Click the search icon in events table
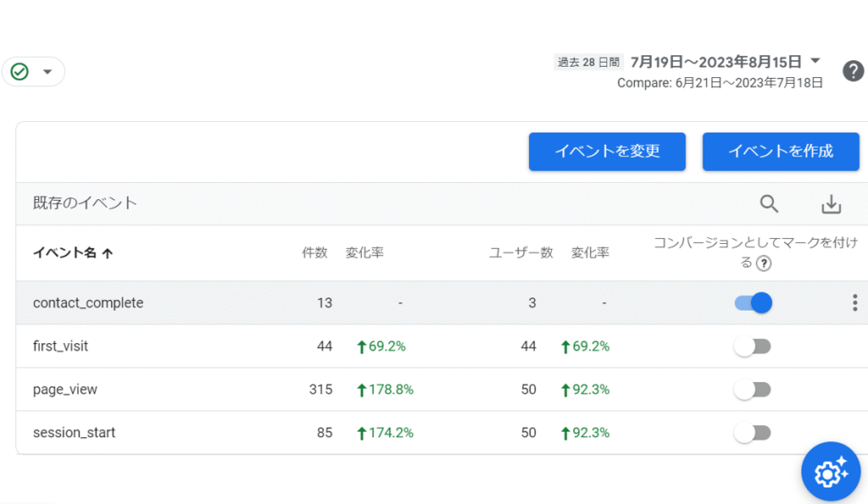The image size is (868, 504). (x=769, y=203)
